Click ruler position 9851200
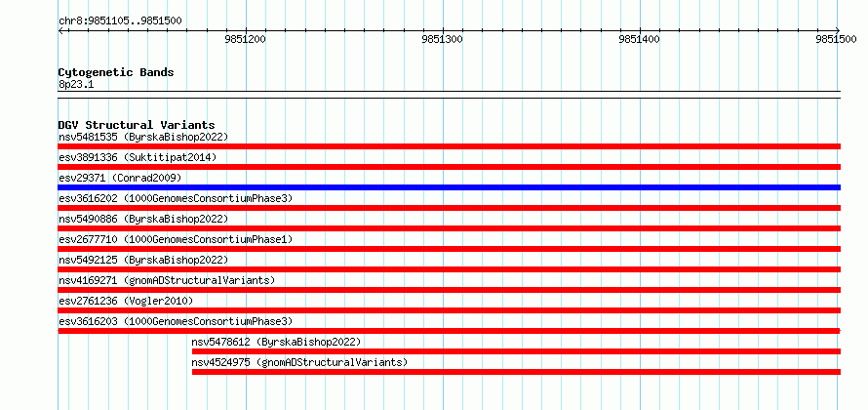868x410 pixels. coord(245,39)
